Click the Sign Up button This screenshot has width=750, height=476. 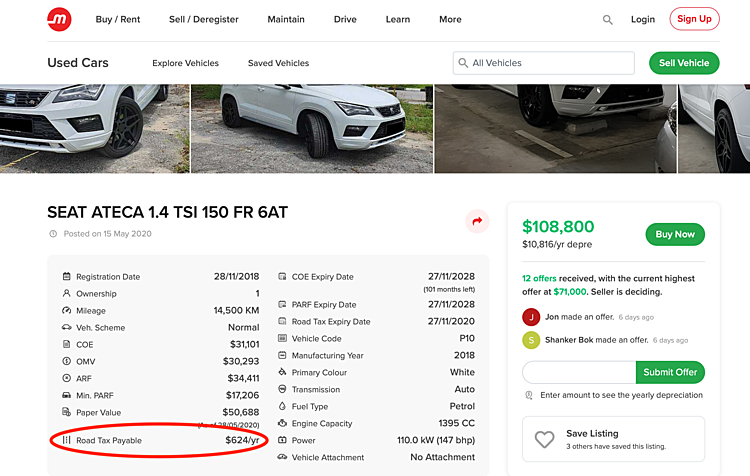tap(695, 19)
